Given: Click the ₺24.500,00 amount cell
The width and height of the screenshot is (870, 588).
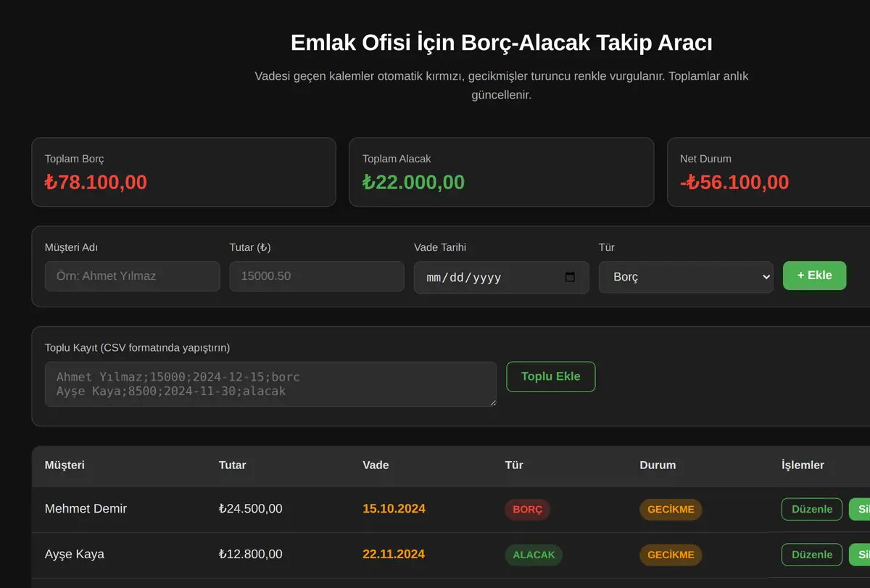Looking at the screenshot, I should point(251,509).
